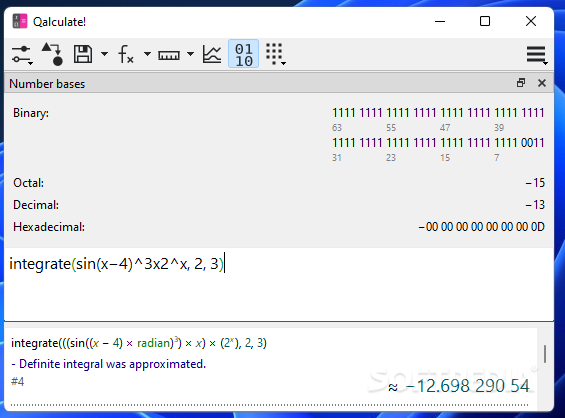The width and height of the screenshot is (565, 418).
Task: Open the units ruler icon
Action: (x=169, y=55)
